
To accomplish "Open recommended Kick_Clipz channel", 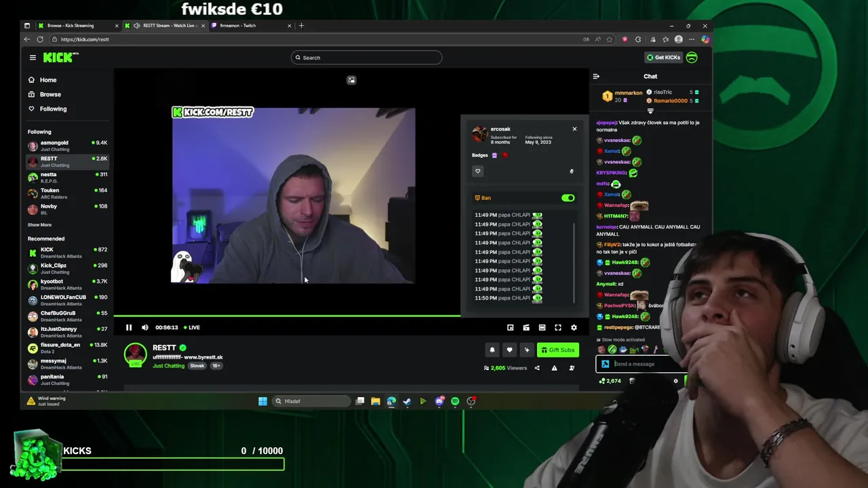I will 67,268.
